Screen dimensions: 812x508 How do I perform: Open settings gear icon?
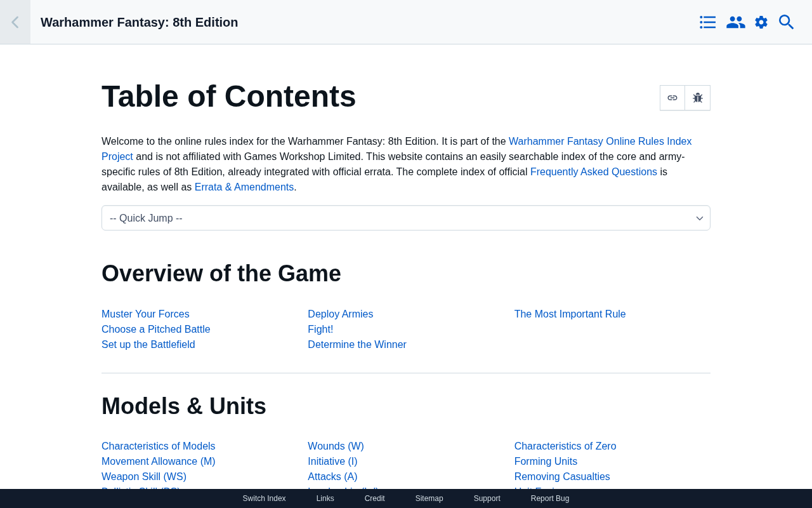761,22
